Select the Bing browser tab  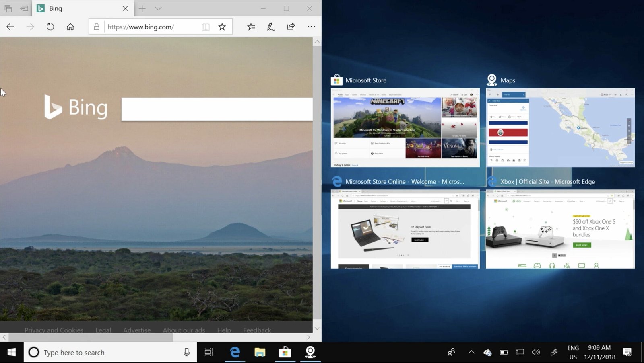tap(83, 8)
